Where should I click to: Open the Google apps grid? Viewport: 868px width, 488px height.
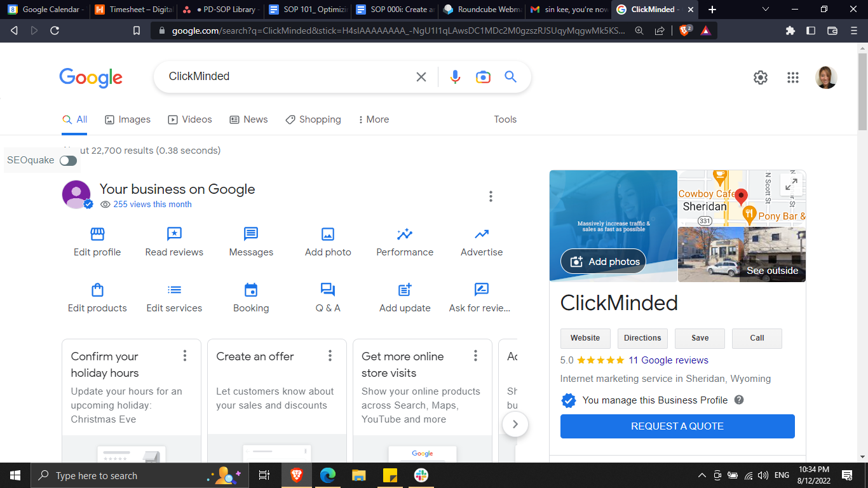[792, 78]
